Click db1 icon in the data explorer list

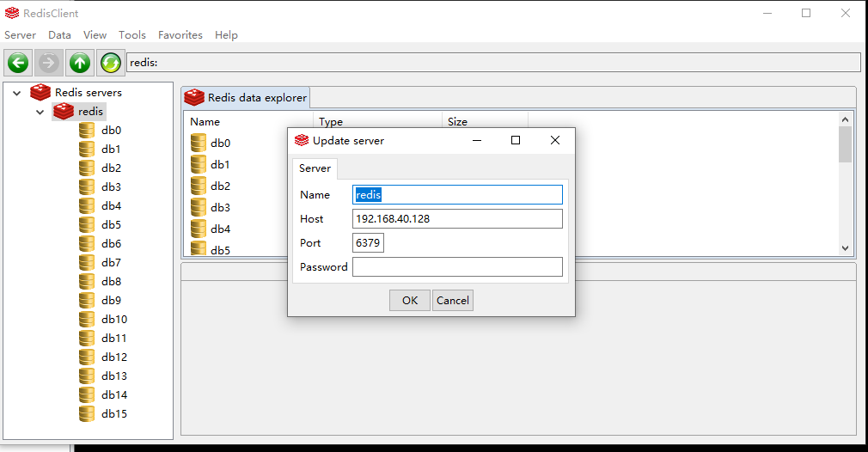tap(199, 164)
